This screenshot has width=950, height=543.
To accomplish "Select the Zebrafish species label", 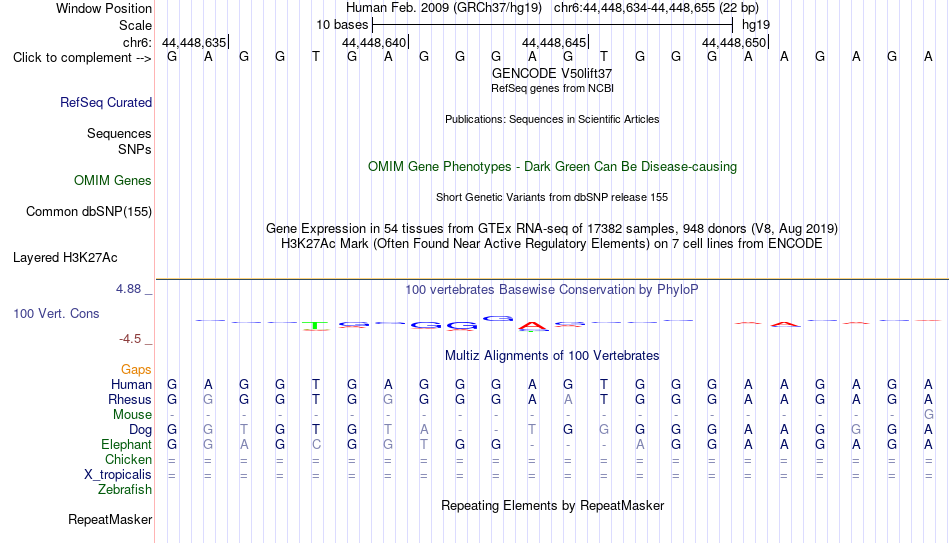I will click(125, 490).
